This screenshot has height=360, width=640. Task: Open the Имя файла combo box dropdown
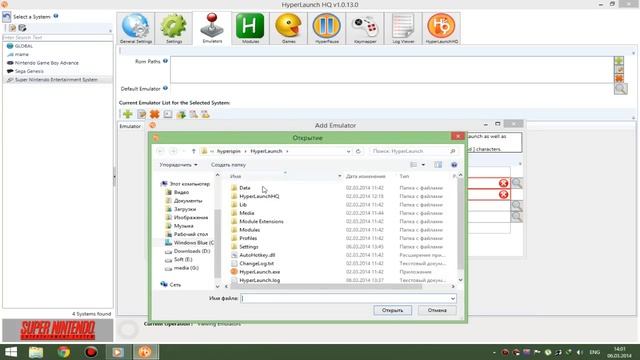[452, 298]
